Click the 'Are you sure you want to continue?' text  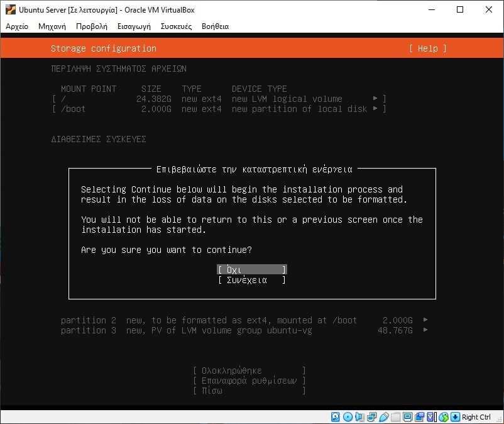click(x=167, y=250)
